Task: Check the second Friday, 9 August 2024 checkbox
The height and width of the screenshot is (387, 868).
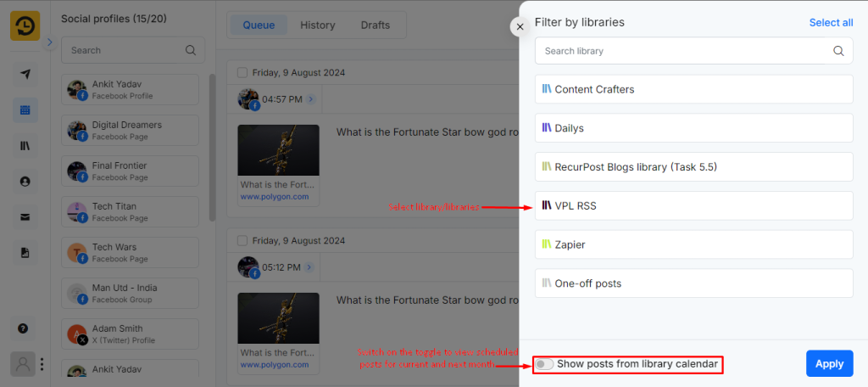Action: [x=242, y=241]
